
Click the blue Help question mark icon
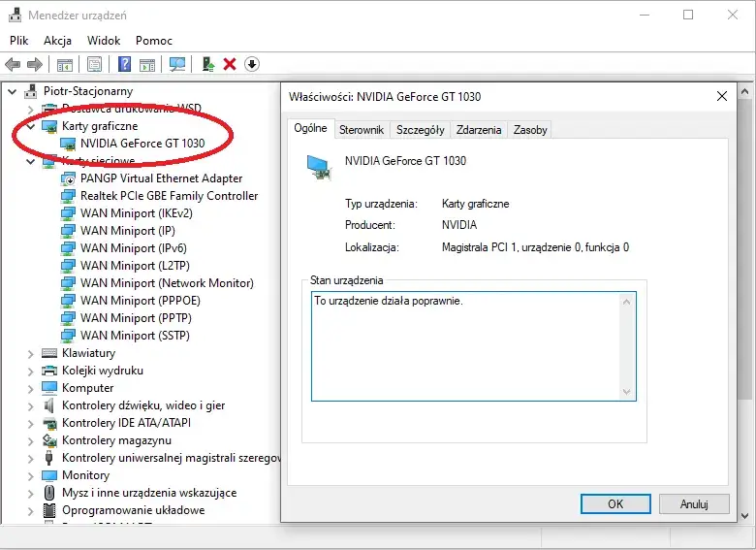(124, 64)
